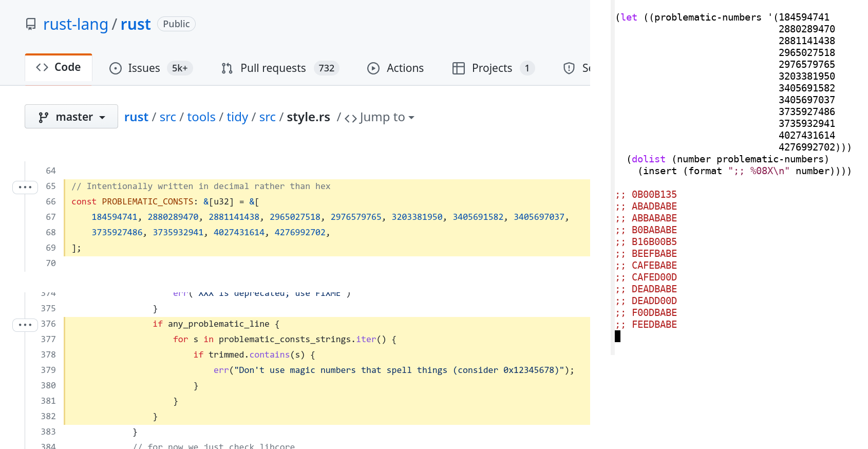Click the repository book icon

31,24
